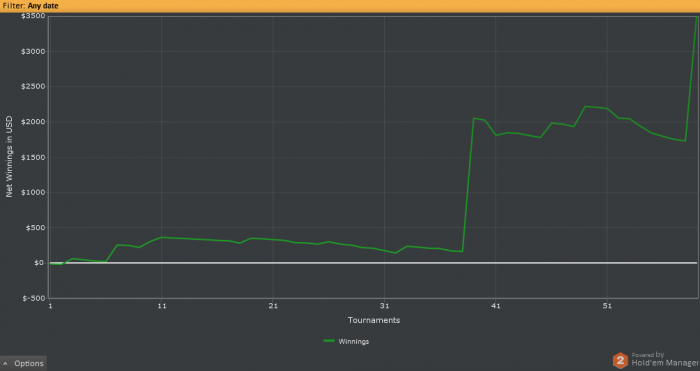Click the $-500 y-axis label
Screen dimensions: 700x371
(34, 298)
